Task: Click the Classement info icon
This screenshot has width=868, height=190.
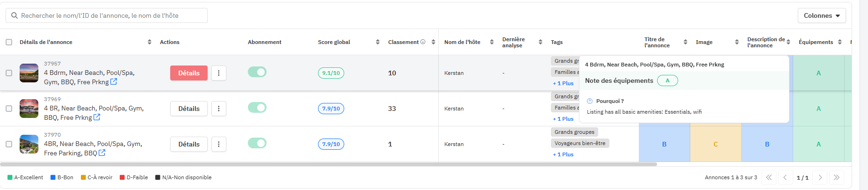Action: coord(423,42)
